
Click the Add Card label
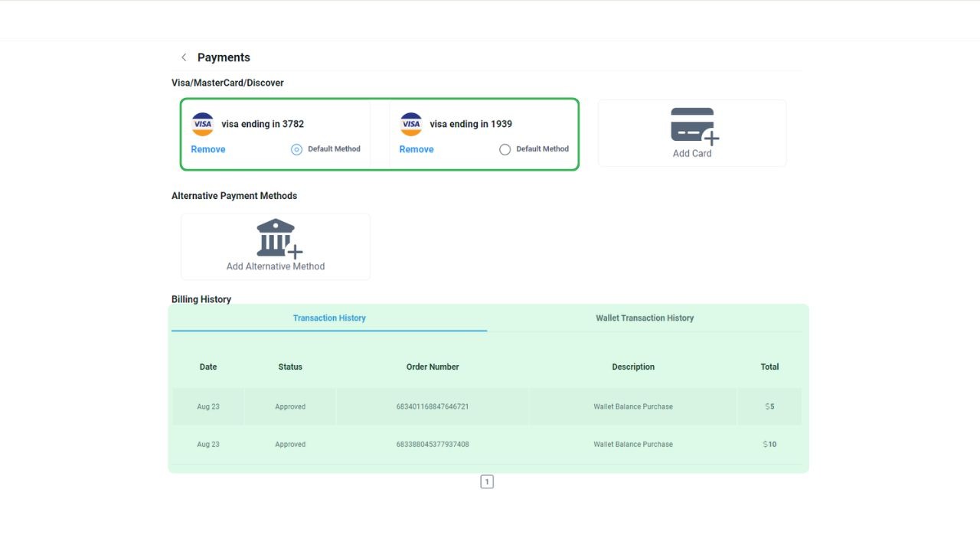click(x=692, y=153)
